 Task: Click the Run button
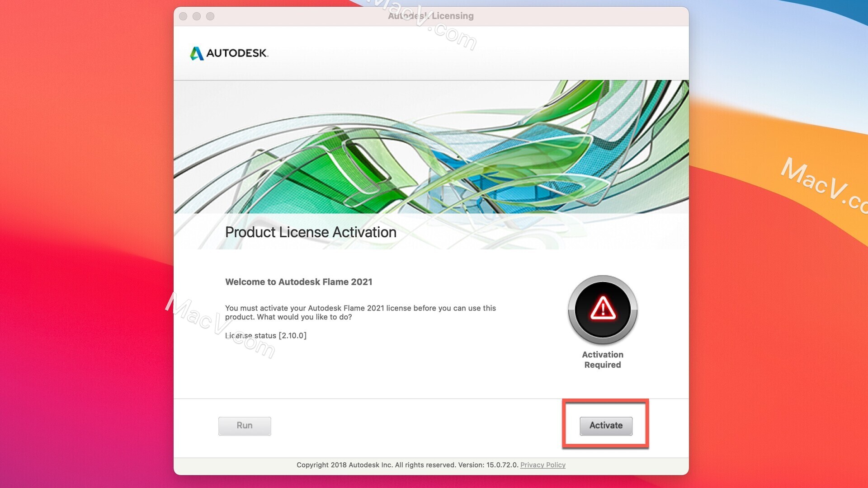pyautogui.click(x=245, y=426)
